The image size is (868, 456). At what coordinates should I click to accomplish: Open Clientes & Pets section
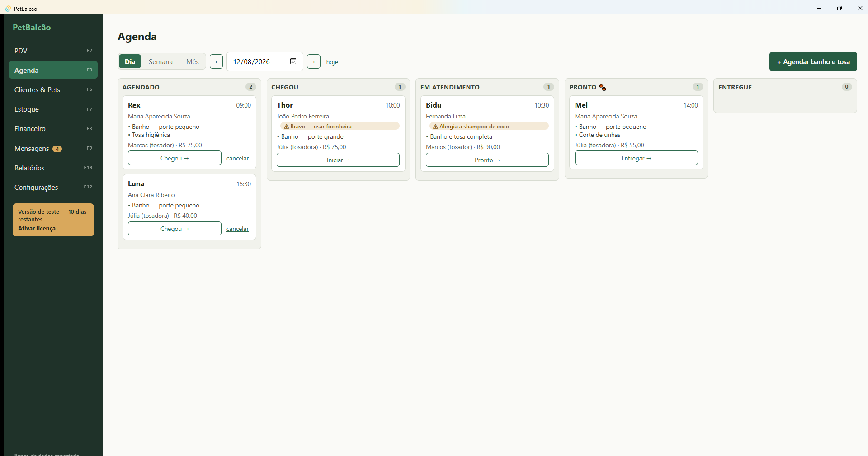[x=53, y=89]
